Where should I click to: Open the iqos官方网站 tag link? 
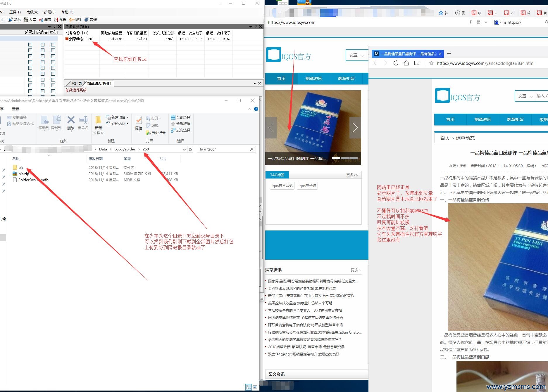(282, 186)
